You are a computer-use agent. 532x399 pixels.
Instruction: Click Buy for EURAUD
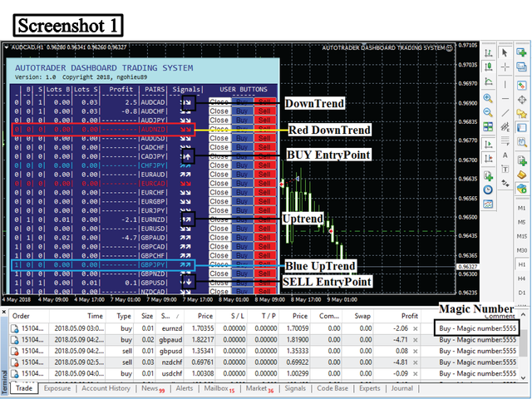[x=242, y=174]
